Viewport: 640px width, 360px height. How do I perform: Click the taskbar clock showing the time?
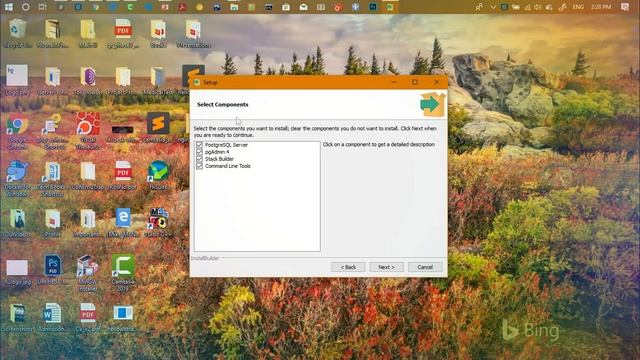point(600,7)
